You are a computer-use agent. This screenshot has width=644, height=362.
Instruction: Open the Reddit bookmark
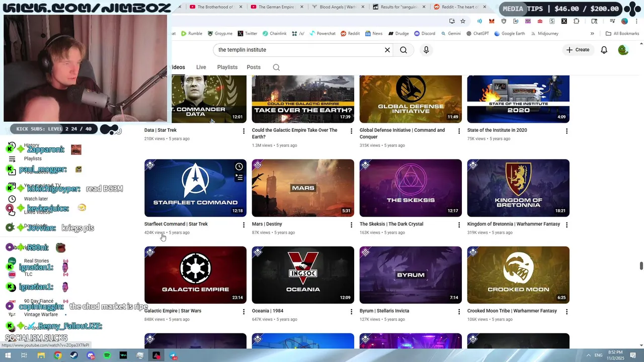350,34
